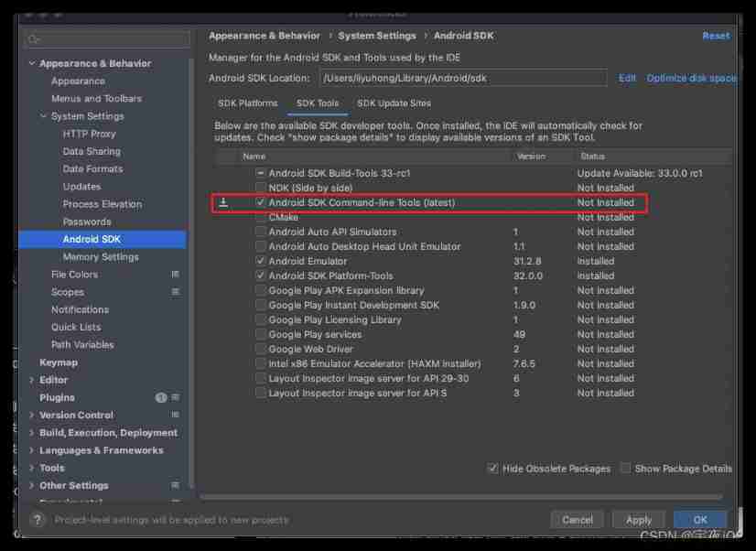Click the Apply button

pyautogui.click(x=639, y=520)
